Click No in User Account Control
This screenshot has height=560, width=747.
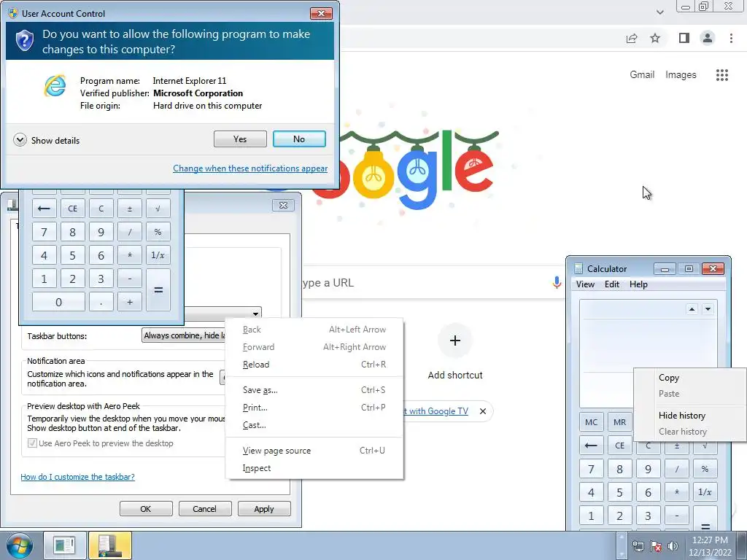point(299,139)
